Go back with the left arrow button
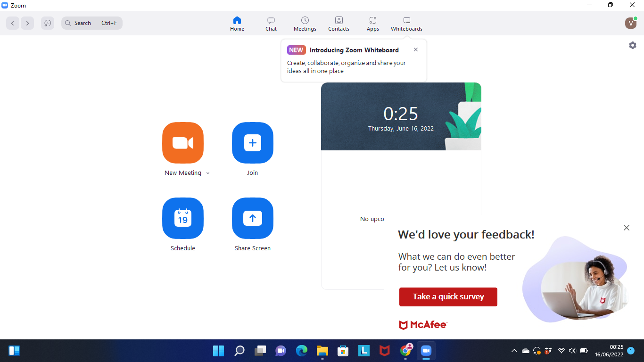This screenshot has height=362, width=644. 13,23
